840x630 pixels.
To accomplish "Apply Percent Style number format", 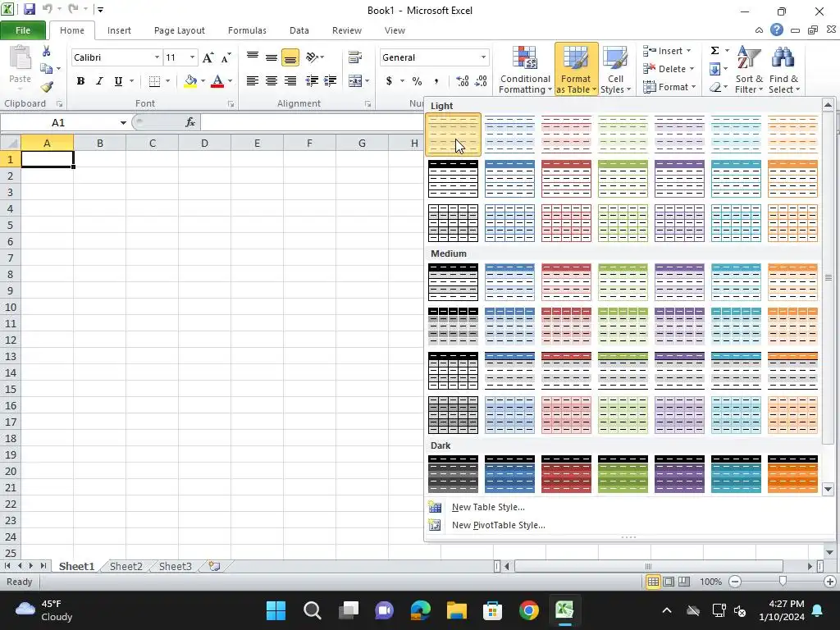I will [417, 81].
